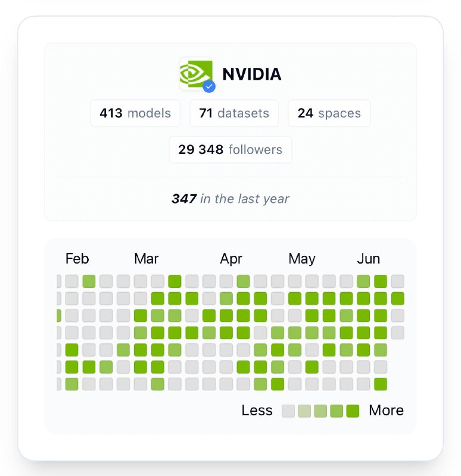Viewport: 461px width, 476px height.
Task: Click the palest green legend swatch
Action: click(x=304, y=411)
